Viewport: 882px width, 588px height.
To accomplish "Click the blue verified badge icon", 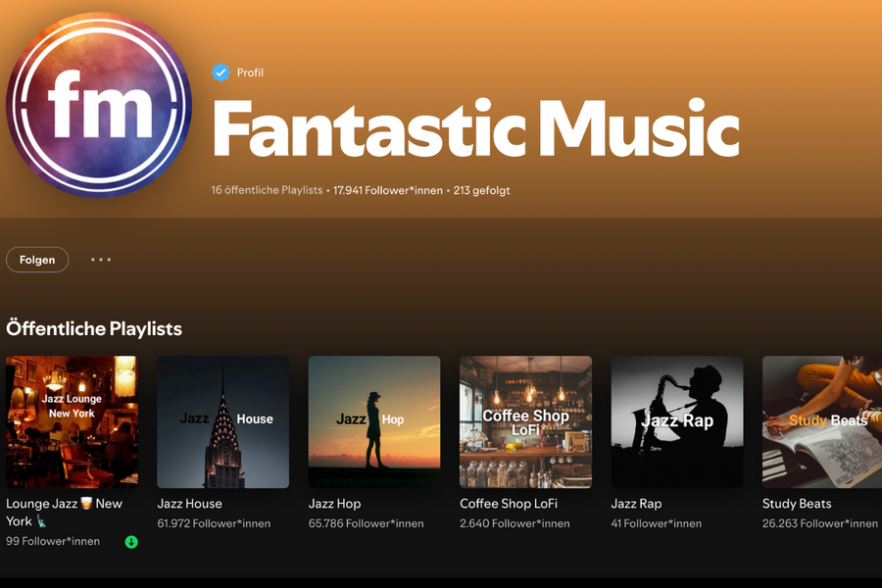I will (x=220, y=73).
